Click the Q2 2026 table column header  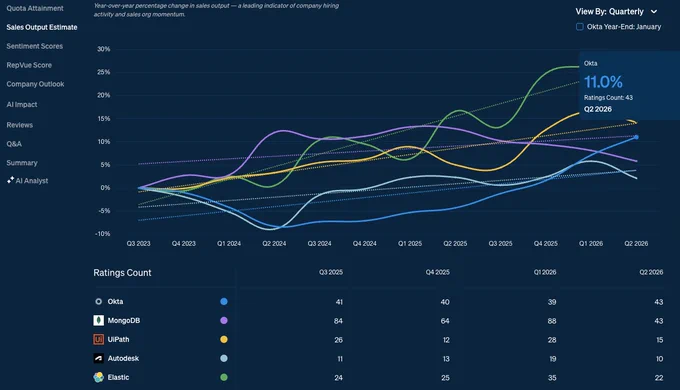click(651, 272)
